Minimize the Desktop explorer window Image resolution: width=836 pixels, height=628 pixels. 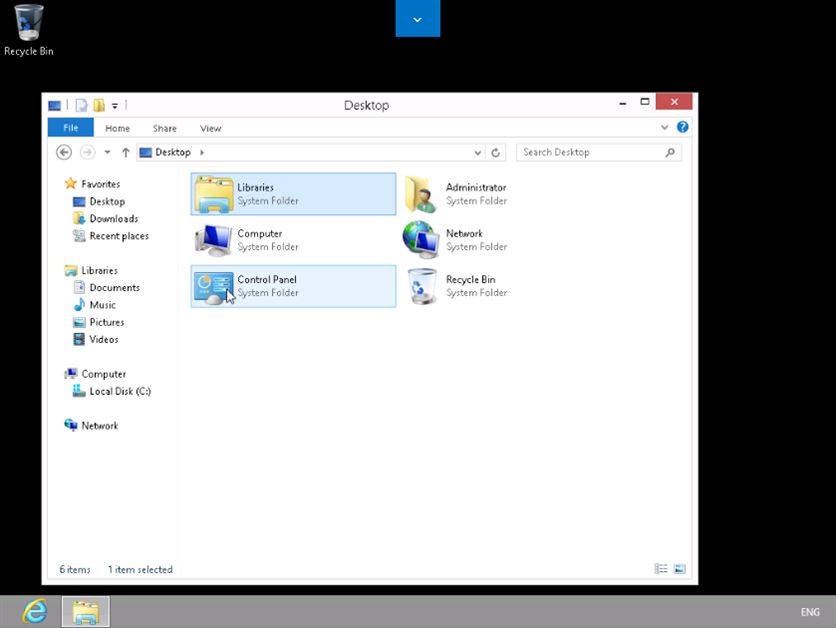pos(623,102)
